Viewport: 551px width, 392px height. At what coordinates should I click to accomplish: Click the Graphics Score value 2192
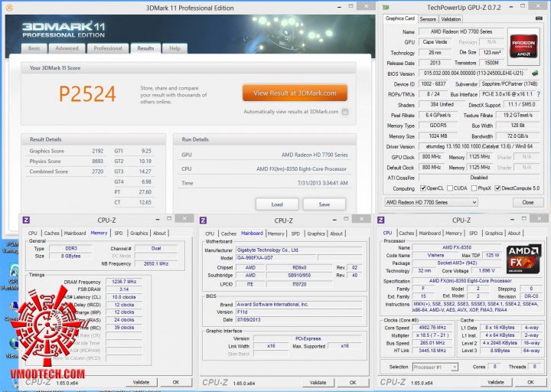pos(98,151)
